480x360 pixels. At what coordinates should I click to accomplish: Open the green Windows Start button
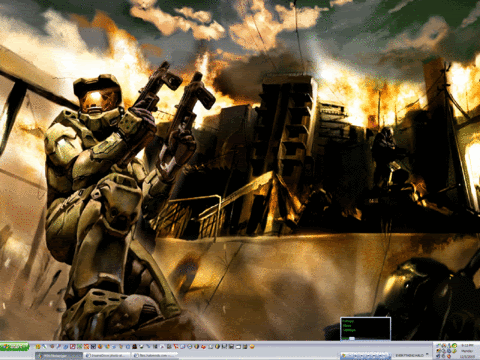coord(15,347)
